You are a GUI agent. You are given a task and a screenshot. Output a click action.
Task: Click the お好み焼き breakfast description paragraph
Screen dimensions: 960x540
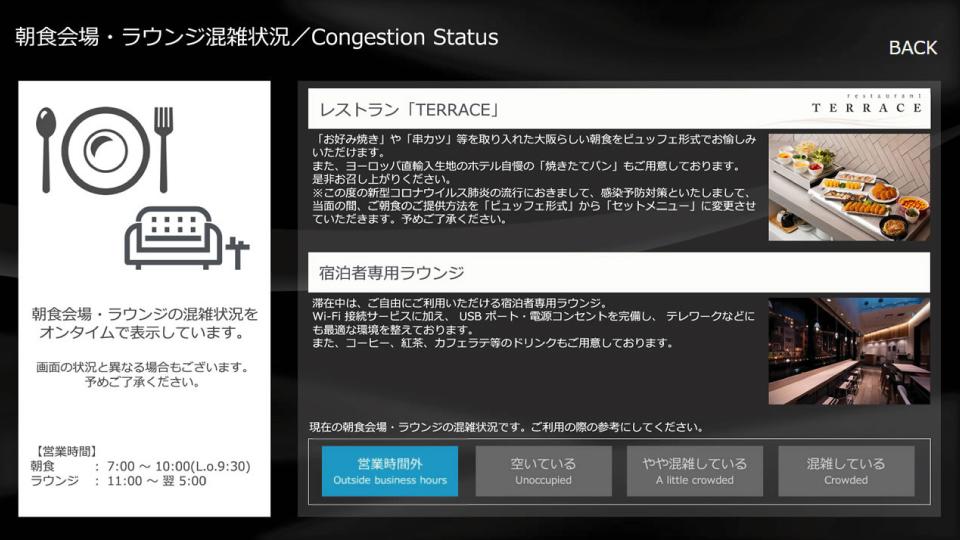pos(534,179)
